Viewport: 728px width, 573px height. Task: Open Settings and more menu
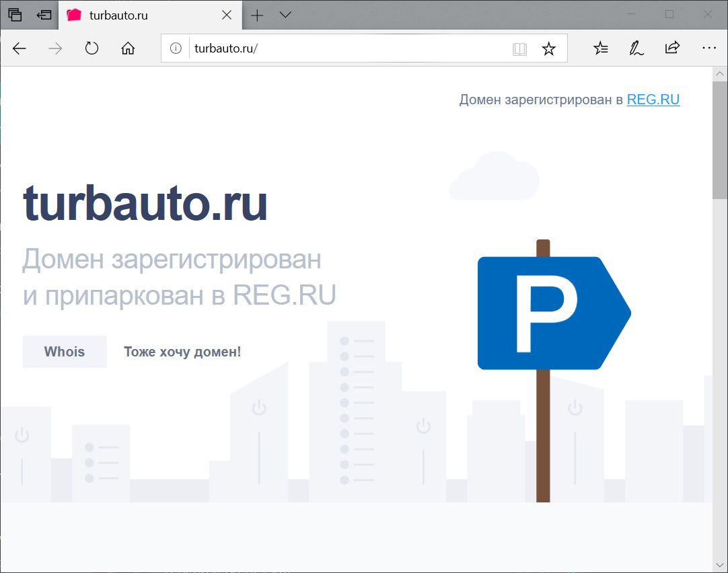click(x=709, y=48)
